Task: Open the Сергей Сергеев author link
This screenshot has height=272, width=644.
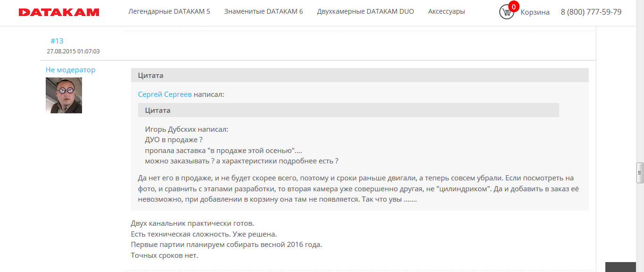Action: click(165, 94)
